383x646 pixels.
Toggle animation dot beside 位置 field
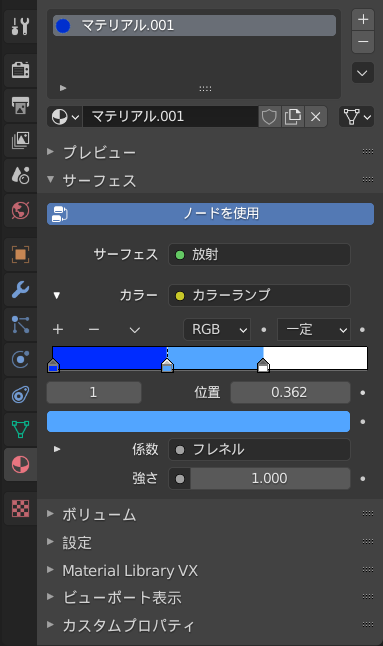pos(362,393)
